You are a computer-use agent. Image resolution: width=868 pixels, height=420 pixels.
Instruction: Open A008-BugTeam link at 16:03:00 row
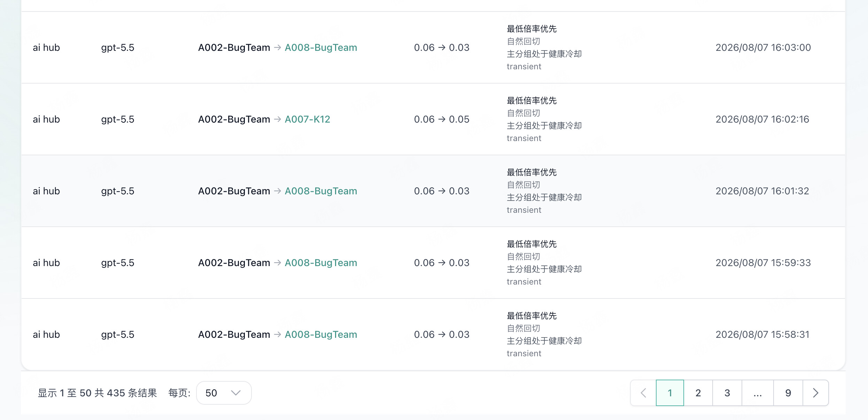click(321, 47)
